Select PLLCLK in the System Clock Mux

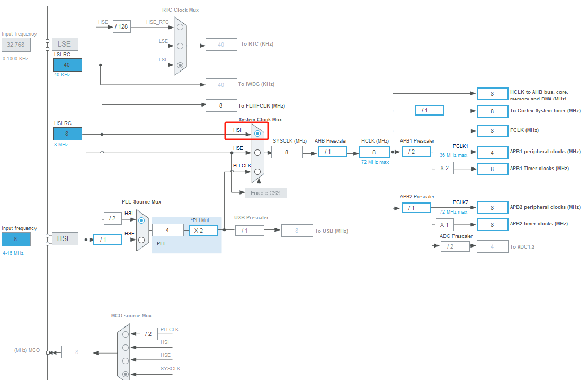257,171
